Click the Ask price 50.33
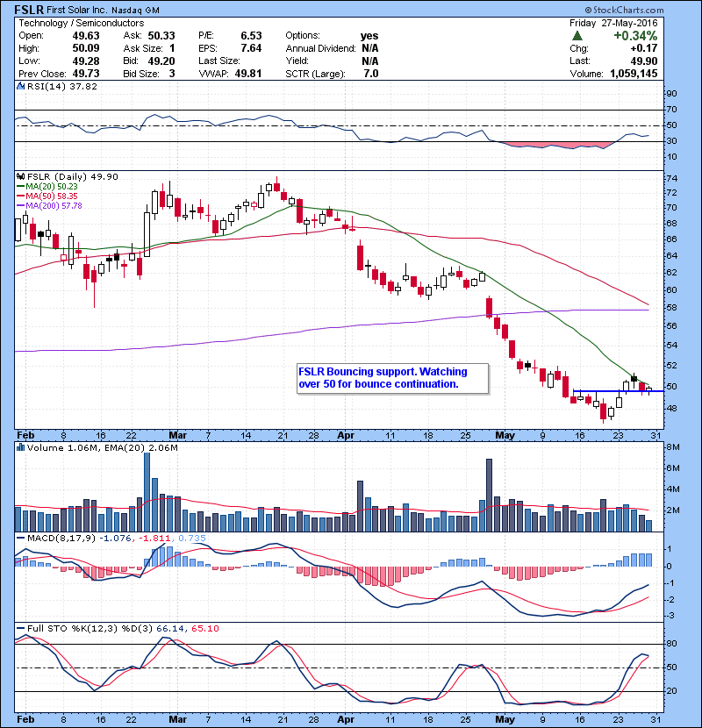702x728 pixels. click(x=161, y=36)
